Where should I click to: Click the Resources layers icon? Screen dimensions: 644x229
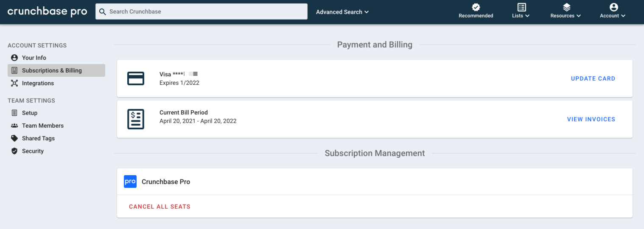(566, 7)
